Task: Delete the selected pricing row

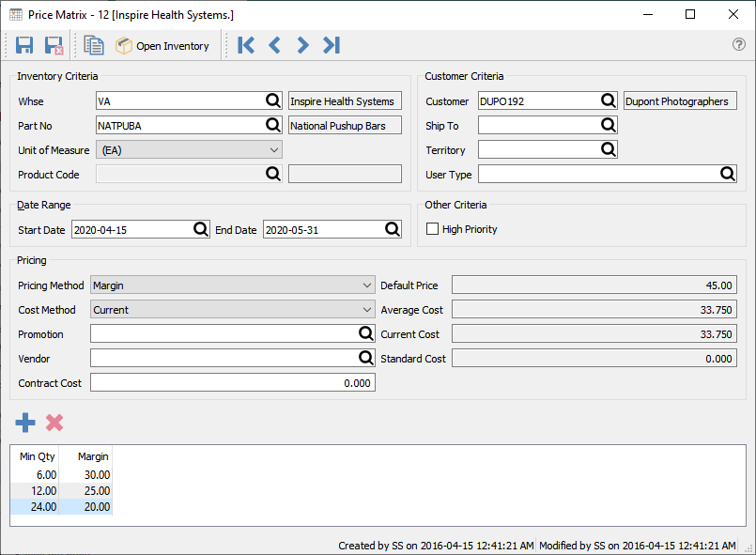Action: click(x=54, y=423)
